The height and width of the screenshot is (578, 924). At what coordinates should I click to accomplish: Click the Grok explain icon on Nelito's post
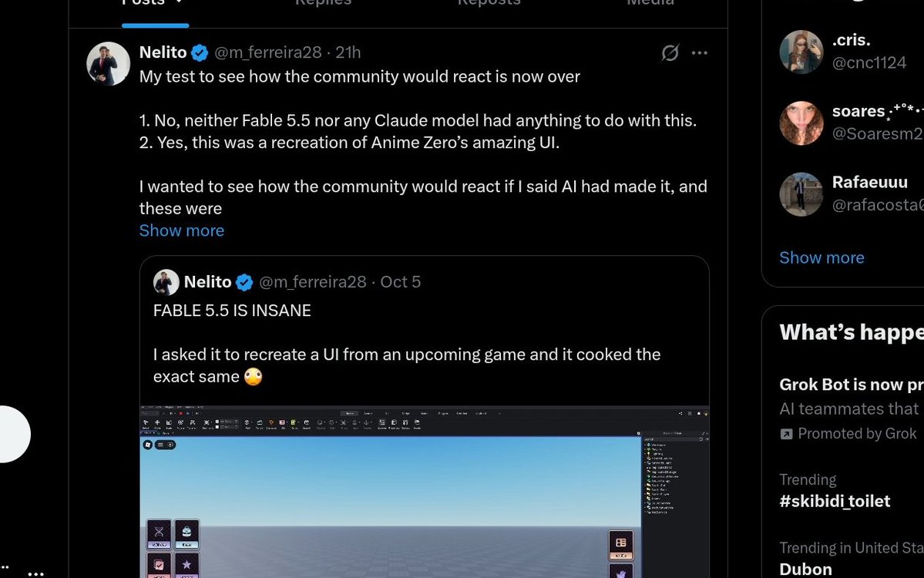pyautogui.click(x=670, y=53)
